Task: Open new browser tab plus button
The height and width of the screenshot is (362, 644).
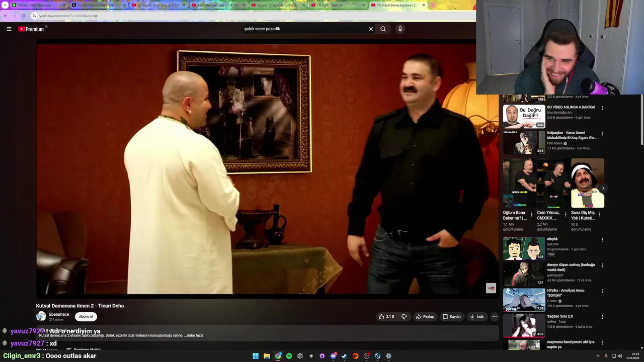Action: [x=432, y=5]
